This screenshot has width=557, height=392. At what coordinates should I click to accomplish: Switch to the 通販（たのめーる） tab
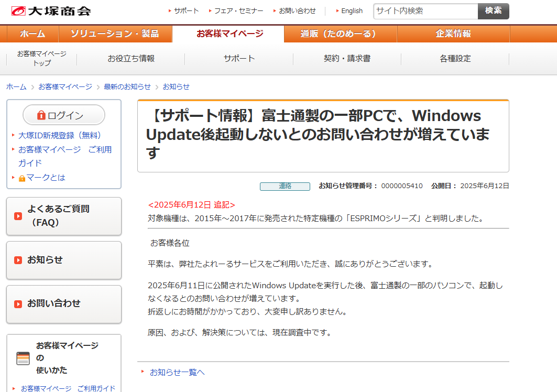338,34
